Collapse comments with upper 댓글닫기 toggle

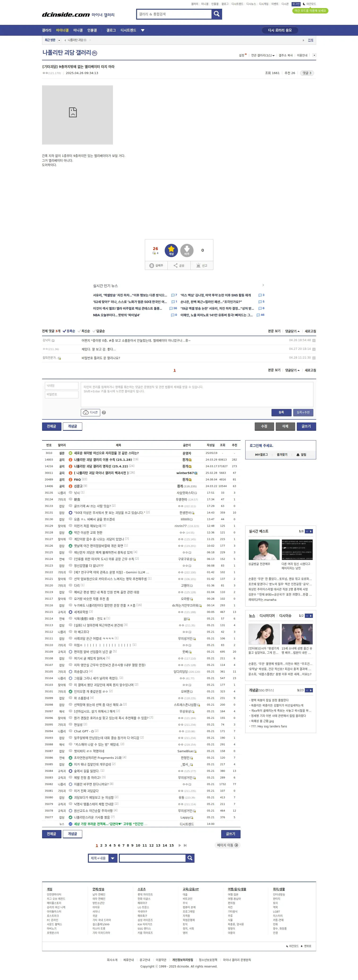[x=292, y=331]
